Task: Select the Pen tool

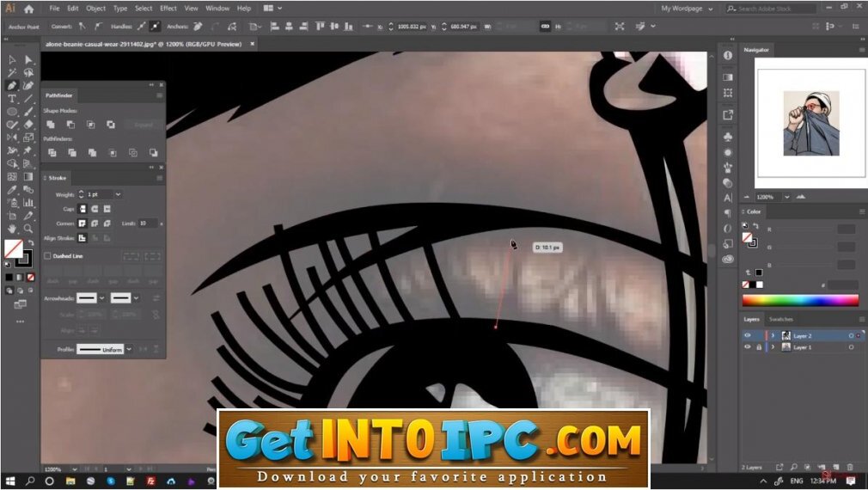Action: pyautogui.click(x=12, y=86)
